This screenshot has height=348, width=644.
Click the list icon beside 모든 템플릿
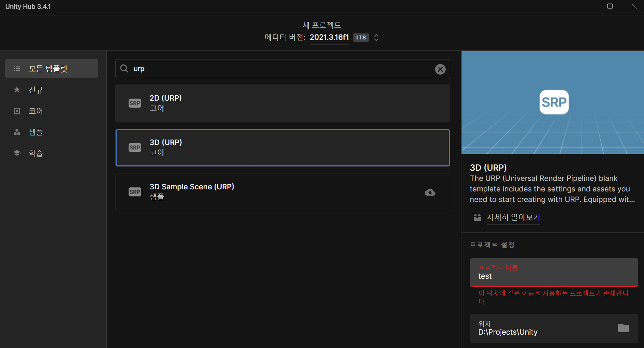pos(17,69)
